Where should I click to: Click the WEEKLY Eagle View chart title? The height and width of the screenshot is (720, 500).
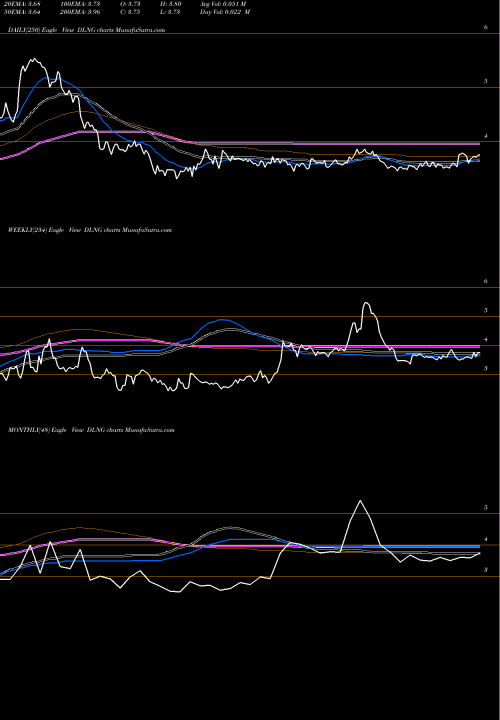coord(90,230)
